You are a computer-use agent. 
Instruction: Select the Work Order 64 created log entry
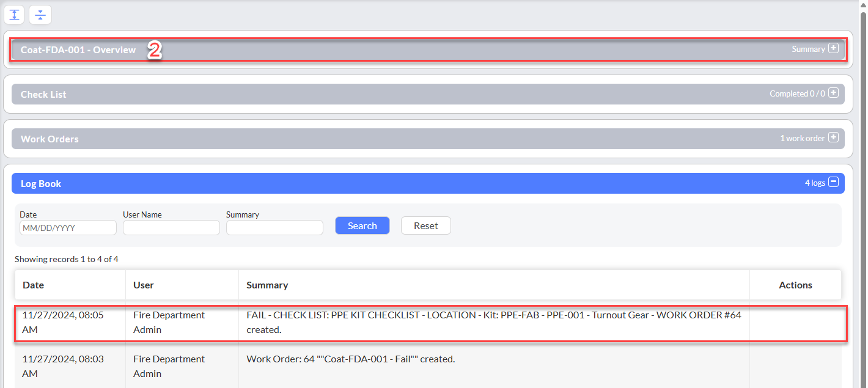(350, 359)
